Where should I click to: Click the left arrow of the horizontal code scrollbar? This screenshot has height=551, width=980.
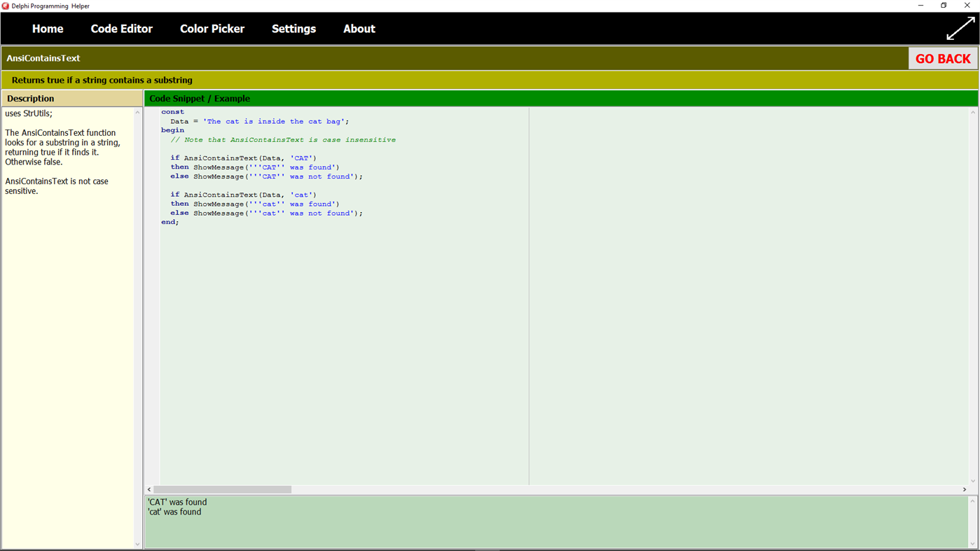(149, 489)
